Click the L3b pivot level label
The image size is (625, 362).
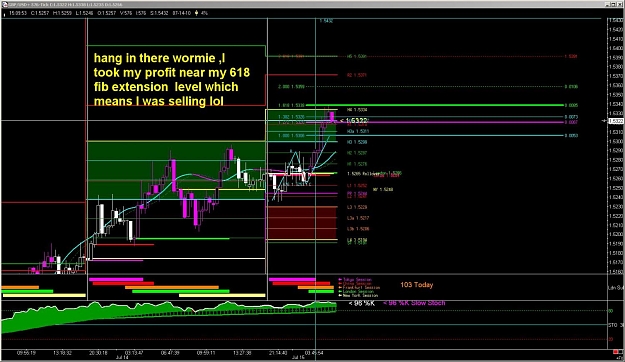358,229
